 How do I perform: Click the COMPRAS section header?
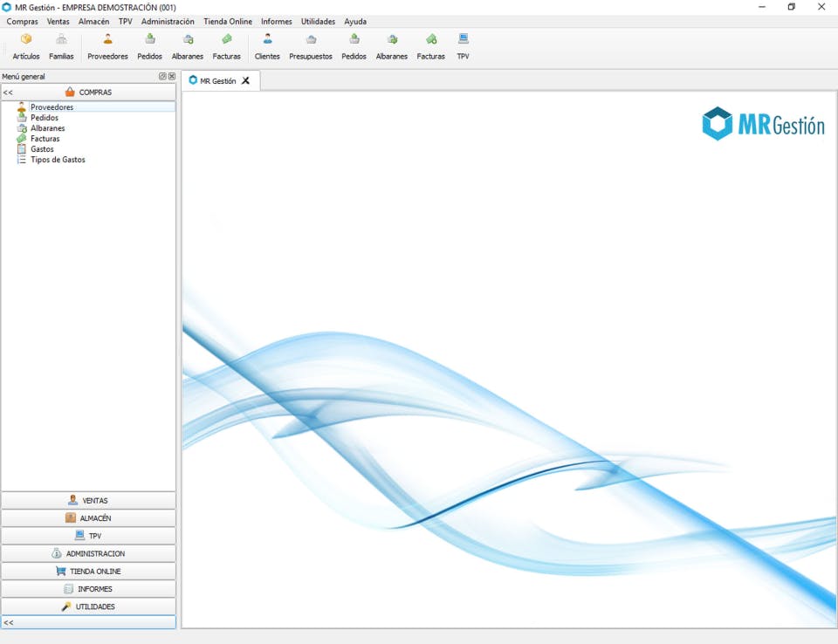[x=89, y=92]
